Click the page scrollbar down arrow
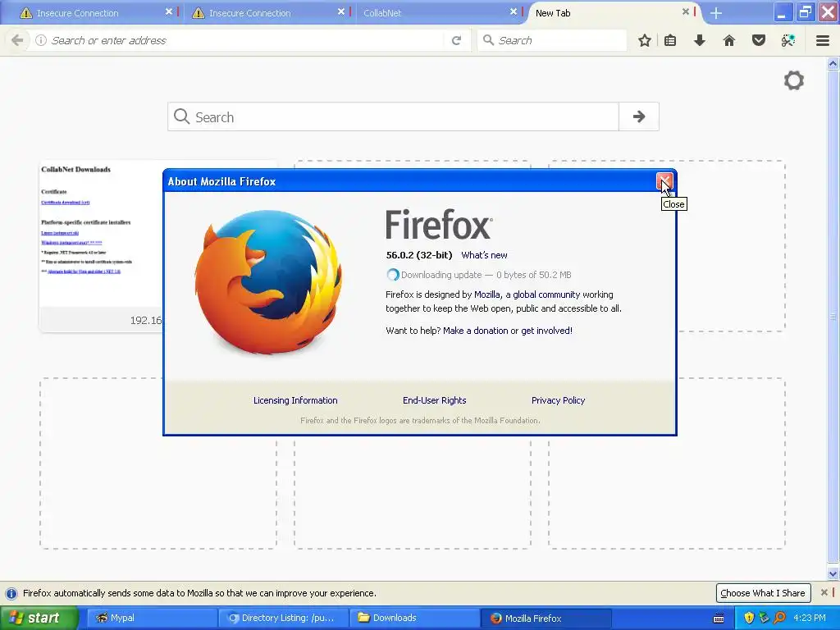This screenshot has width=840, height=630. (833, 573)
